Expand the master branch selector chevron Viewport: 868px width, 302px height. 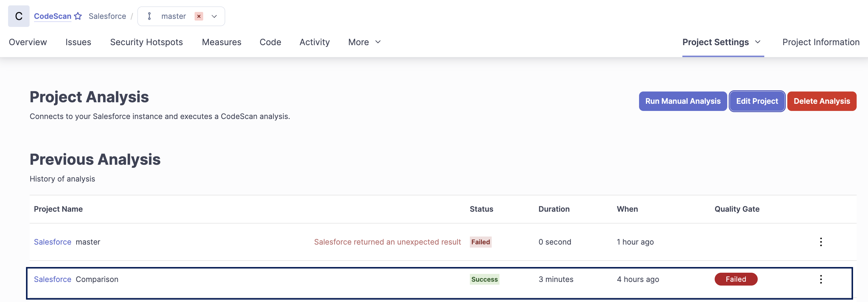click(x=214, y=16)
